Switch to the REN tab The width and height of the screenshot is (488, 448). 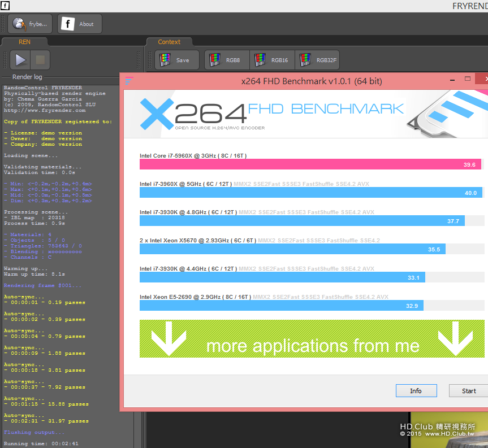point(24,42)
